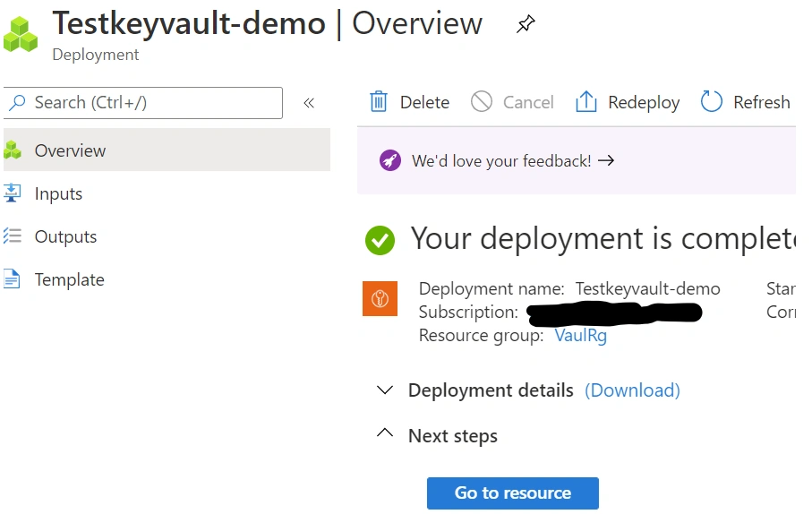This screenshot has width=812, height=514.
Task: Choose Redeploy in the command bar
Action: pos(644,103)
